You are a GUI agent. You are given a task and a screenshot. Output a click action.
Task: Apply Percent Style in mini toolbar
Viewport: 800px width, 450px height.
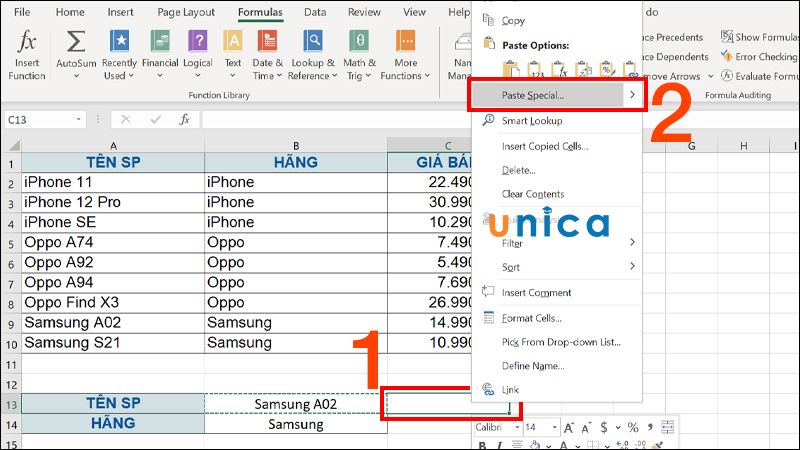point(633,428)
